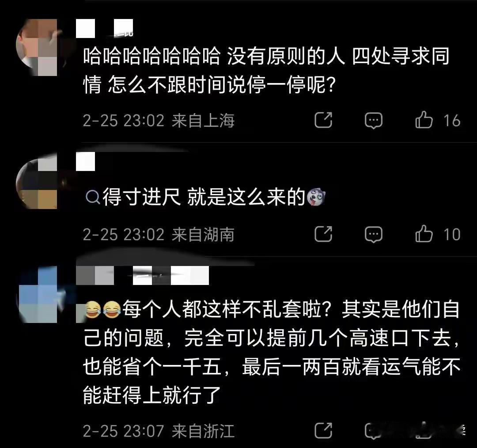Viewport: 477px width, 448px height.
Task: Click share icon on the Shanghai comment
Action: pos(323,120)
